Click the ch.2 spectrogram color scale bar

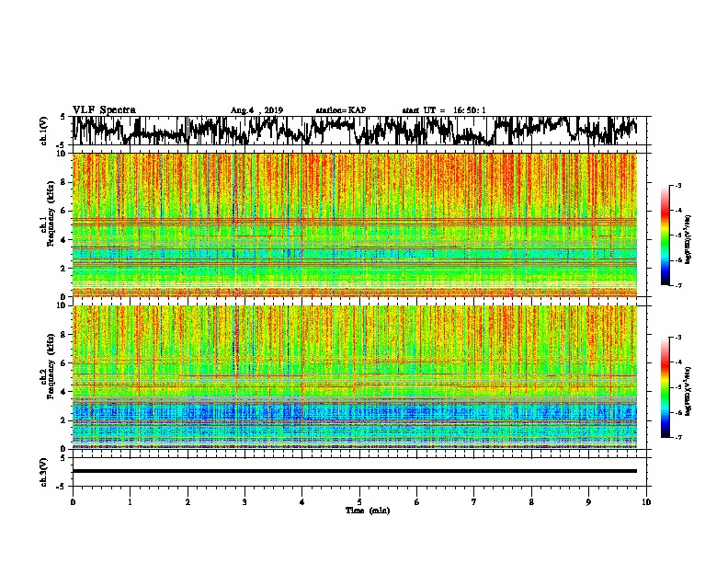665,387
